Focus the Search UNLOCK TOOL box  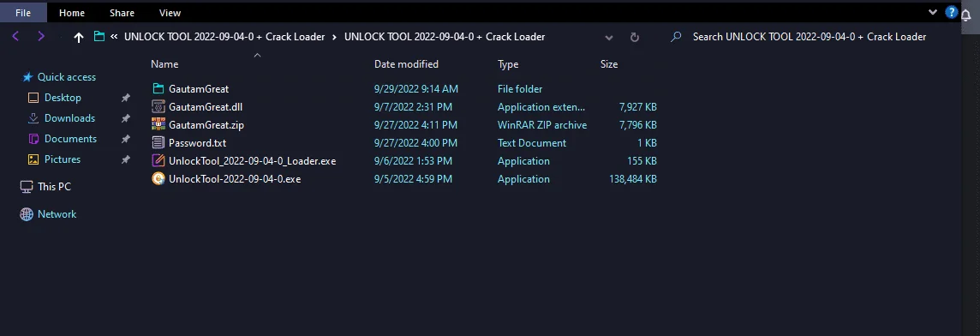[x=810, y=37]
